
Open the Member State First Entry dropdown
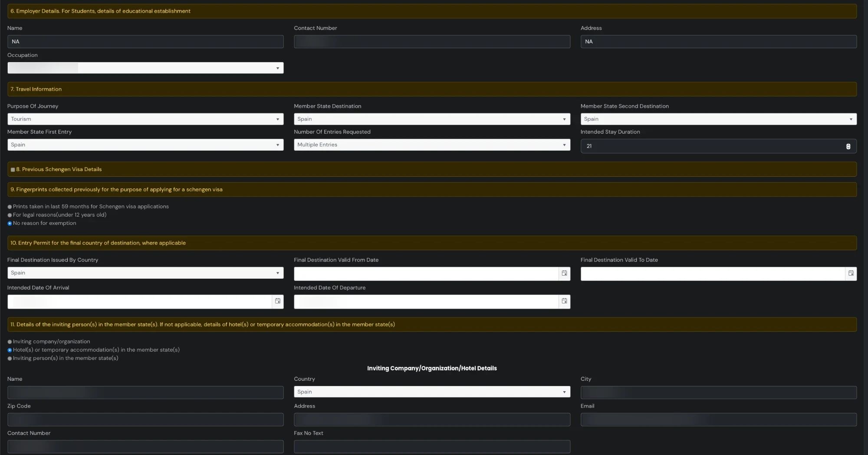145,145
